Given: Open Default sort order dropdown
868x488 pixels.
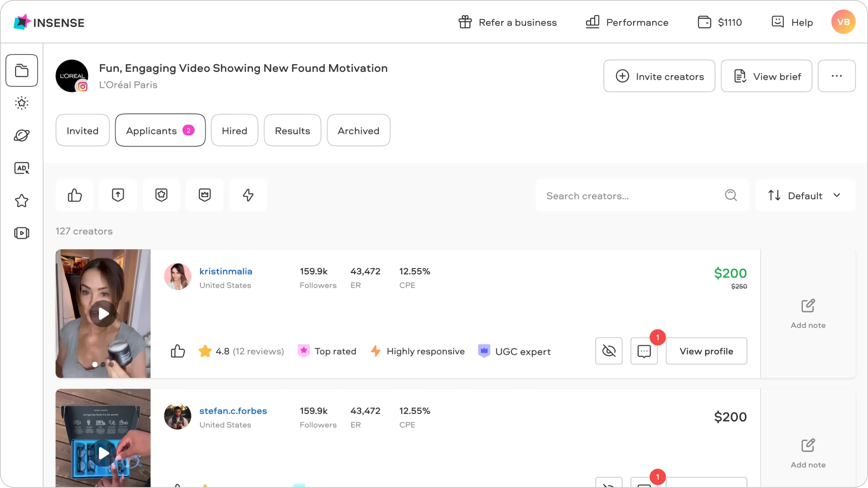Looking at the screenshot, I should point(806,195).
